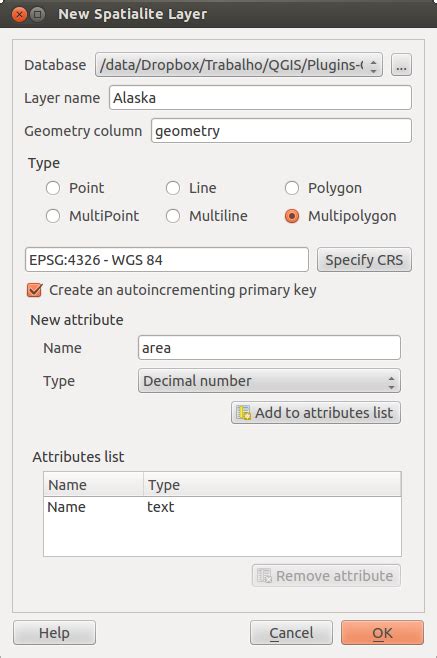
Task: Open the Help button
Action: [55, 632]
